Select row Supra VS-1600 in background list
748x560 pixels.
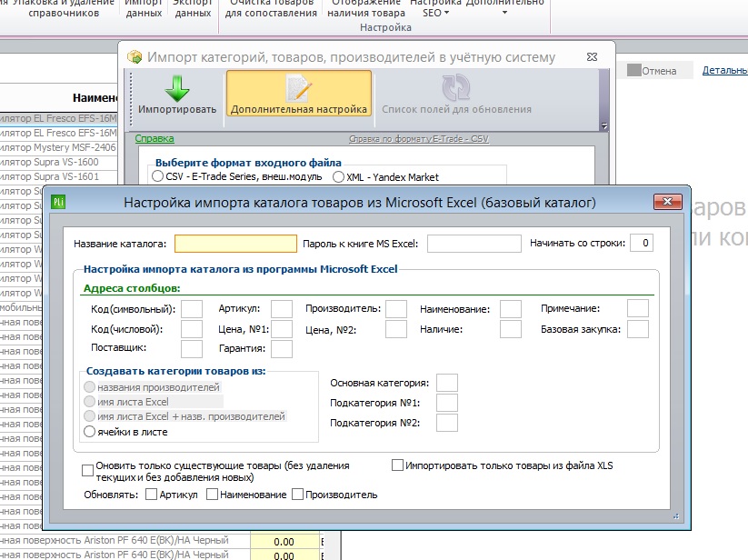58,162
